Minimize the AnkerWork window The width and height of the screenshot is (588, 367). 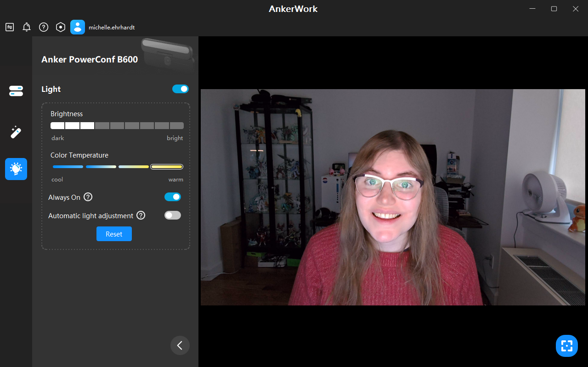coord(532,9)
